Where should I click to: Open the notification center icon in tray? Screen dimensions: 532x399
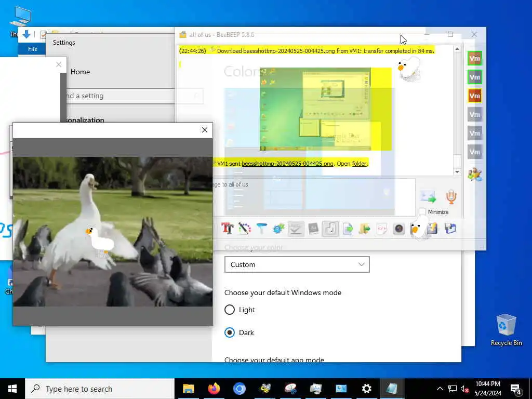click(516, 389)
